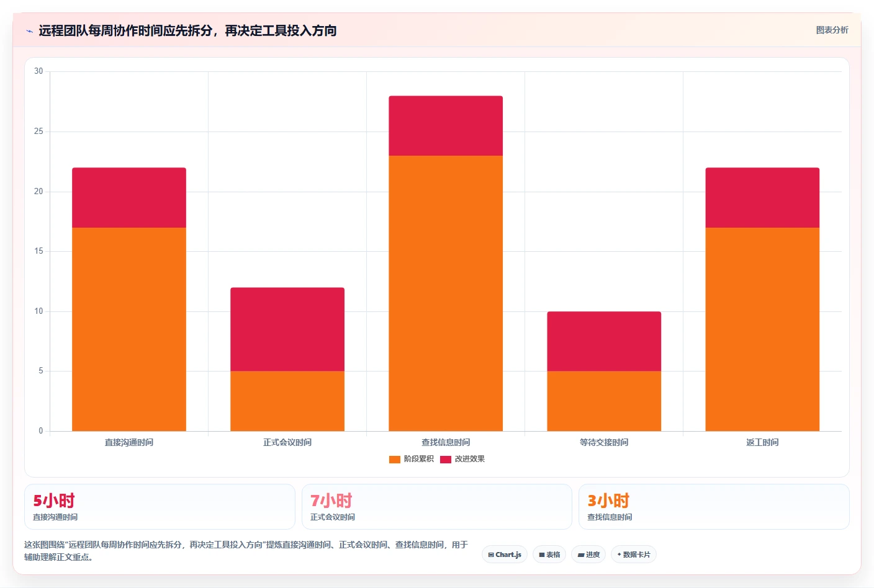
Task: Open the 5小时 直接沟通时间 data card
Action: (x=160, y=507)
